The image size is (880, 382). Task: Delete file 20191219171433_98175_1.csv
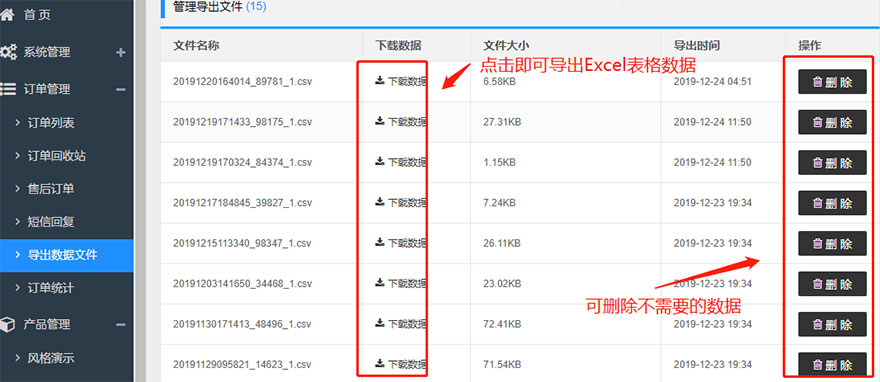coord(832,122)
